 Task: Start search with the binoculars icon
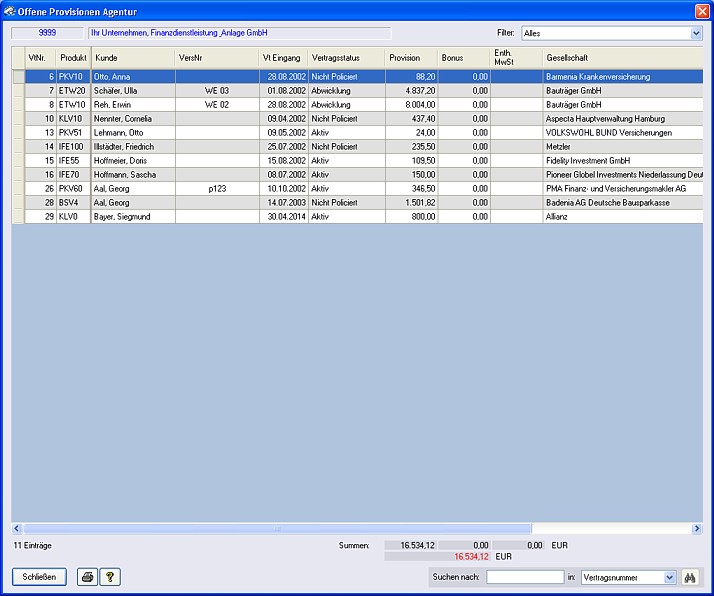point(691,577)
